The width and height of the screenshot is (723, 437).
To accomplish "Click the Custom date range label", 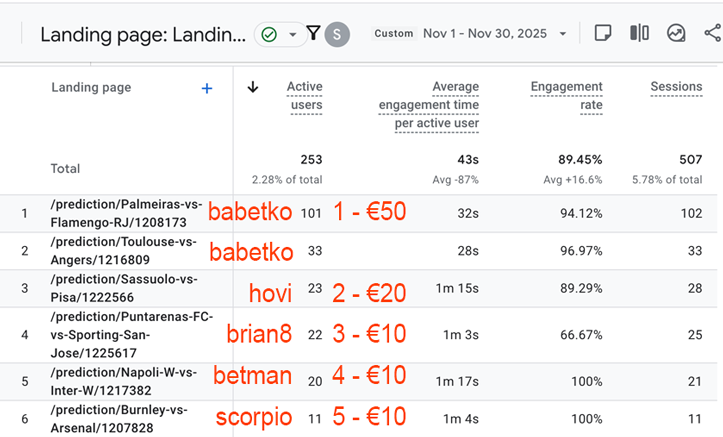I will tap(394, 33).
